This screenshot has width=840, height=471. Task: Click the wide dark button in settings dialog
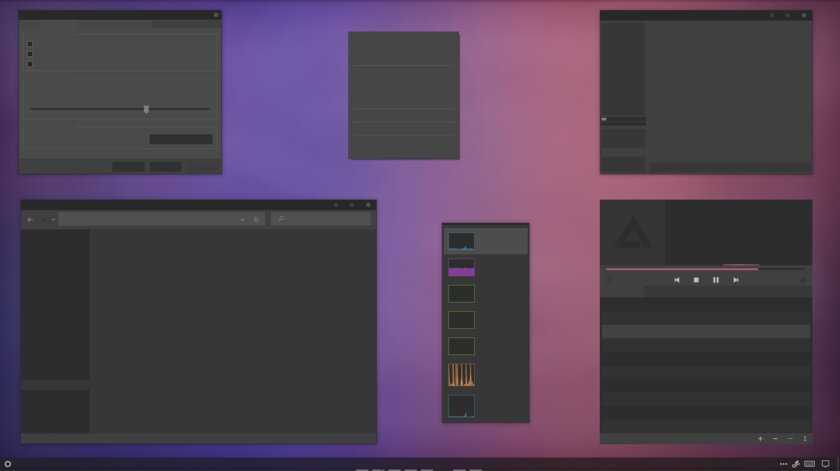181,139
